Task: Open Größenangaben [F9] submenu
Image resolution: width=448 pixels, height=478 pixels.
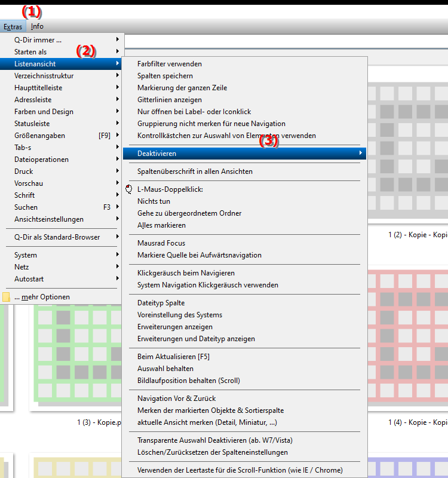Action: pos(61,136)
